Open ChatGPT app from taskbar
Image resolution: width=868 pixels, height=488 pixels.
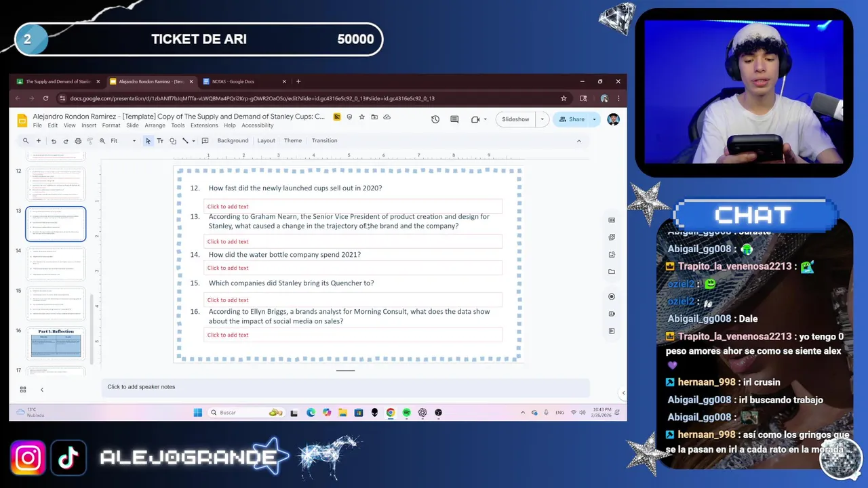[x=422, y=413]
